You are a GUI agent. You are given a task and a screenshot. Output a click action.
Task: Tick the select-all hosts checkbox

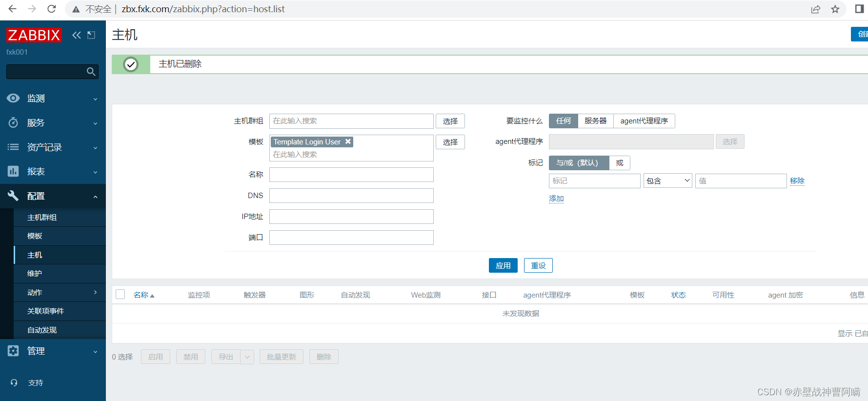(x=121, y=294)
